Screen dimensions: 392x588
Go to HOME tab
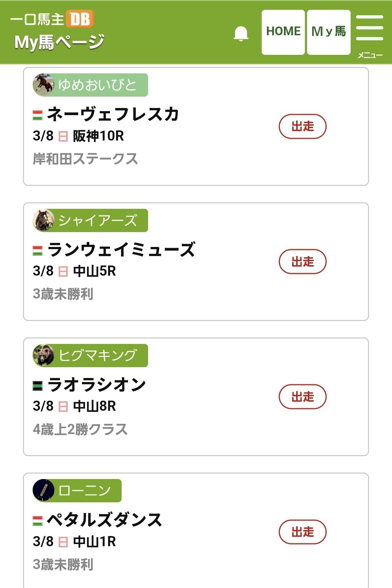click(x=283, y=32)
